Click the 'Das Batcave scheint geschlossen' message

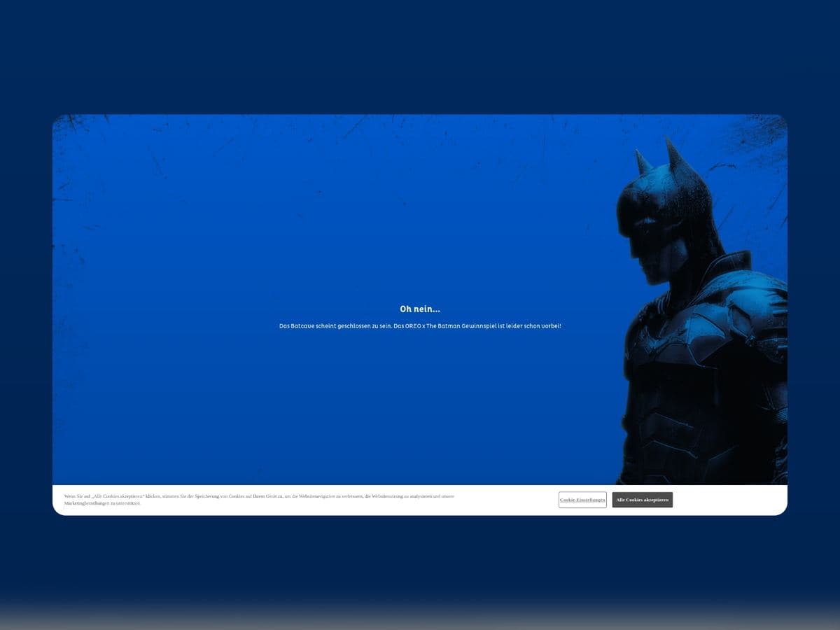coord(420,326)
